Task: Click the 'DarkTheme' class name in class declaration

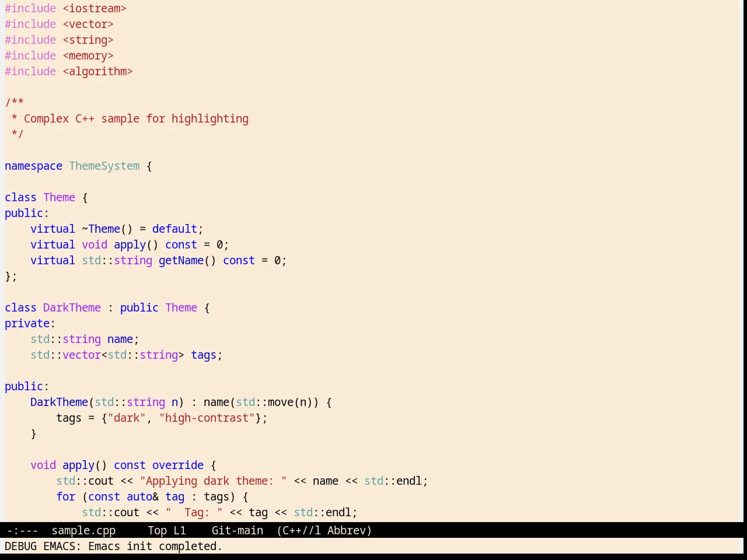Action: 72,307
